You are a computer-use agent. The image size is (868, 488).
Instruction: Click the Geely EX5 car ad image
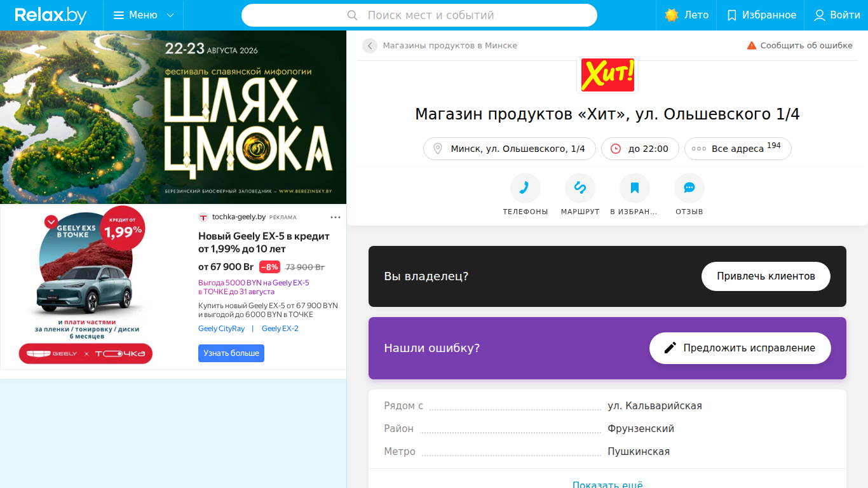pyautogui.click(x=87, y=285)
